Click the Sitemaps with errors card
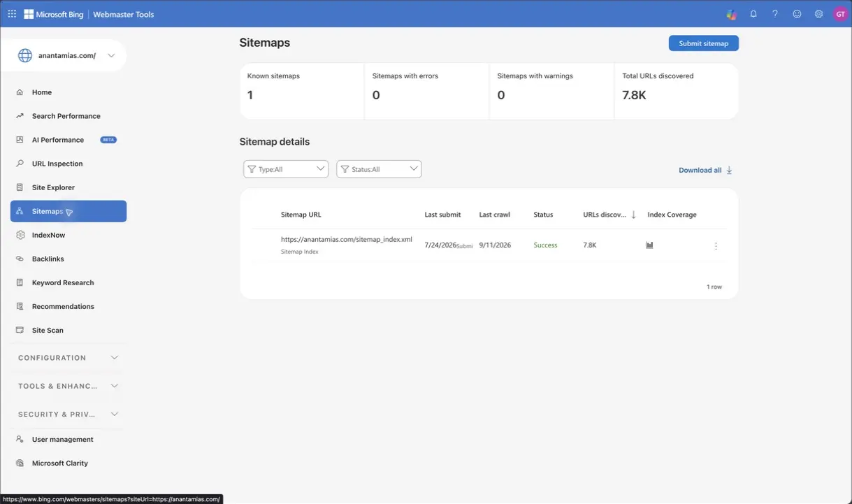 (x=426, y=92)
